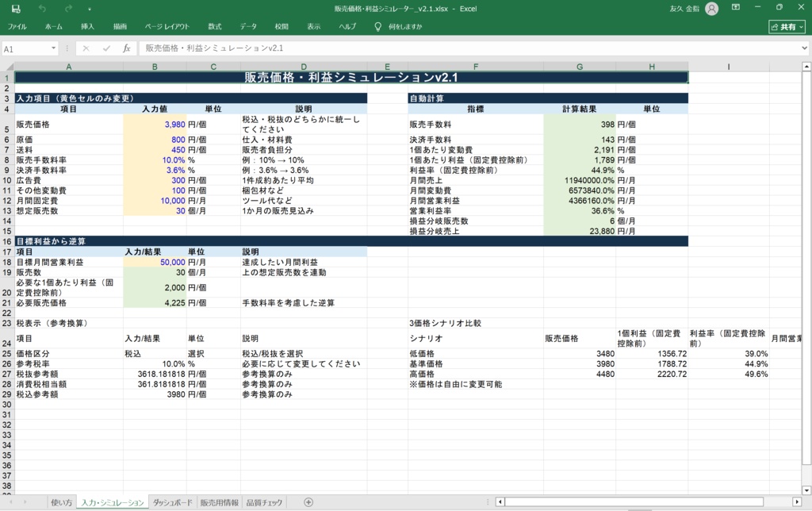Click the Redo arrow in the title bar

coord(68,9)
